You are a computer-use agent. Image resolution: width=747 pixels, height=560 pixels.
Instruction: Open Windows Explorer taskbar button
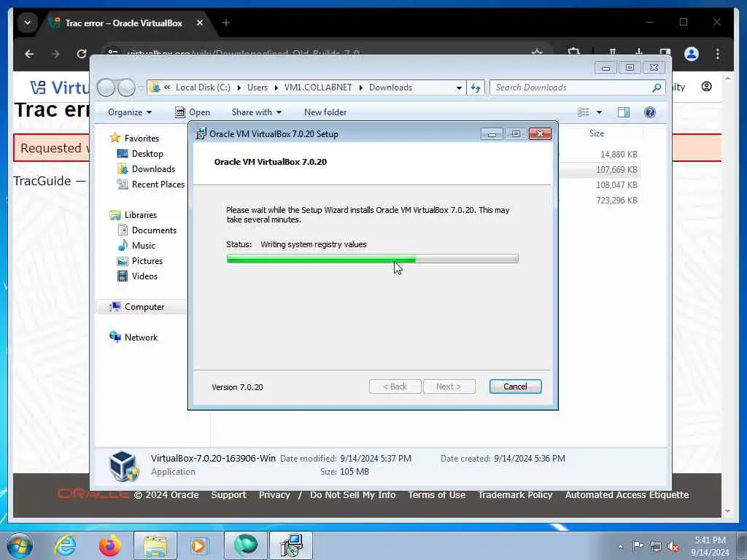click(155, 545)
